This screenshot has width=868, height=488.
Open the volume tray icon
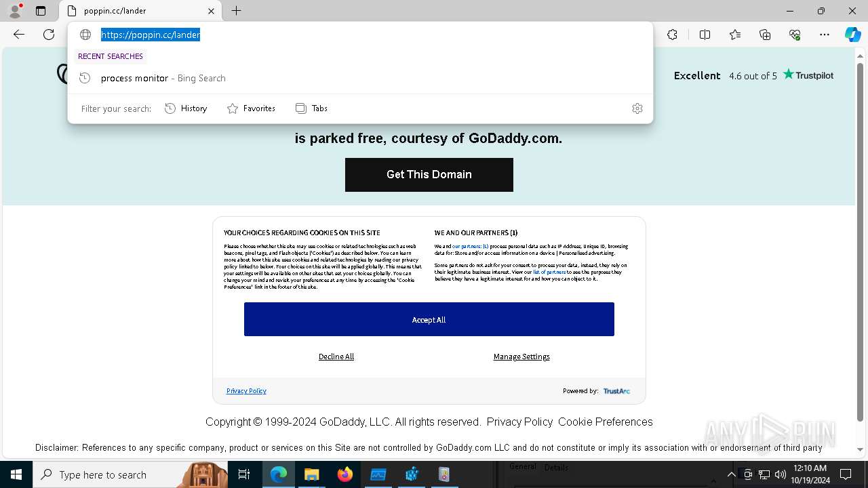point(781,474)
